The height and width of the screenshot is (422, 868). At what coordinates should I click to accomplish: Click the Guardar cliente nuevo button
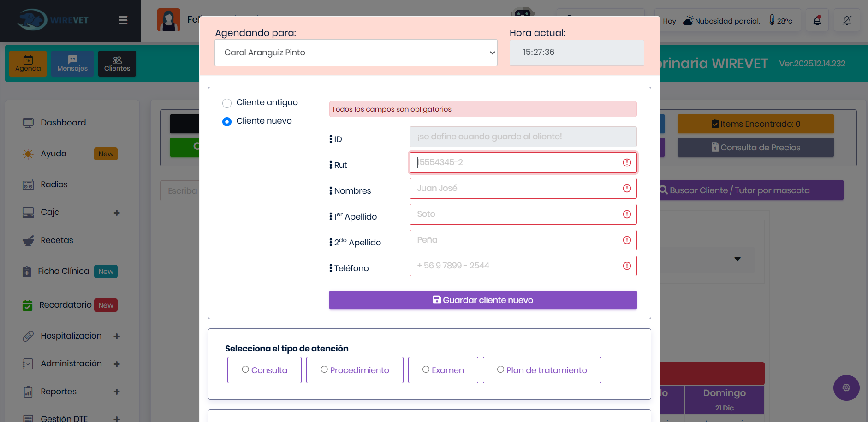point(482,300)
